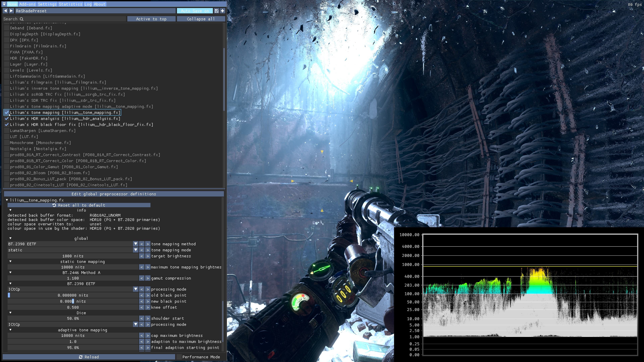The height and width of the screenshot is (362, 644).
Task: Click the next preset arrow
Action: (x=11, y=11)
